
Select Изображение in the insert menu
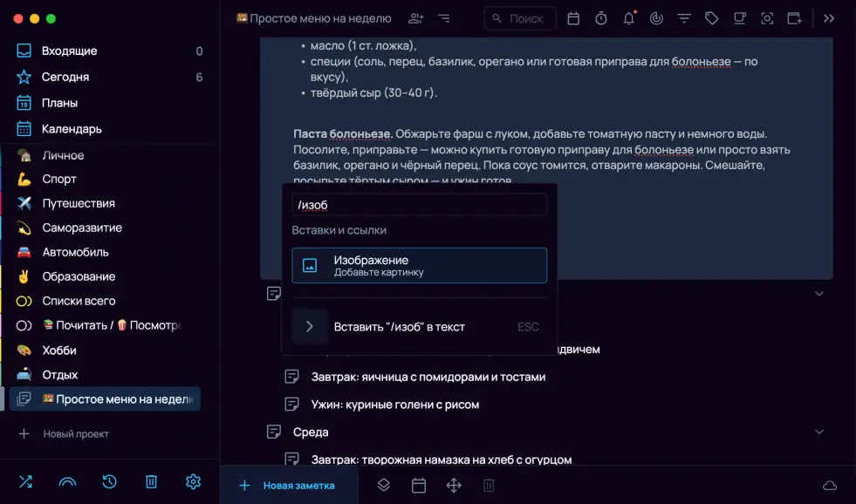point(419,266)
